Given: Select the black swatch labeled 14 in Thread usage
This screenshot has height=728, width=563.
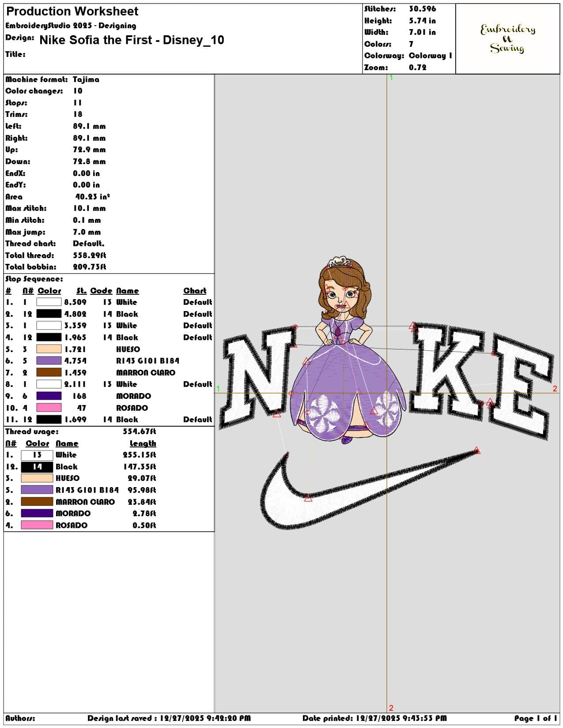Looking at the screenshot, I should (37, 467).
